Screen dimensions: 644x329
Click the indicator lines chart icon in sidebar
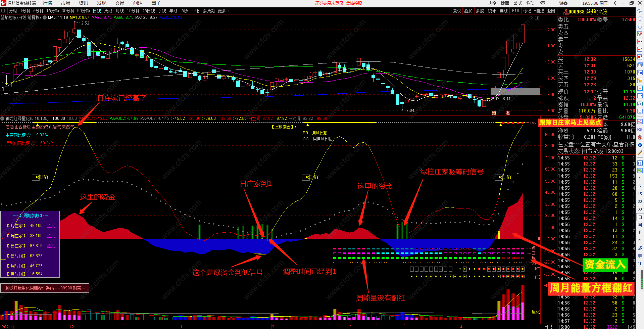(x=640, y=122)
